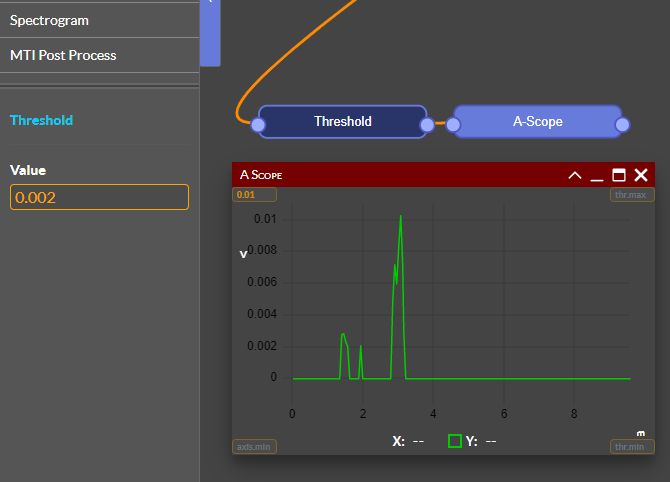The image size is (670, 482).
Task: Collapse the left sidebar using the blue handle
Action: (210, 32)
